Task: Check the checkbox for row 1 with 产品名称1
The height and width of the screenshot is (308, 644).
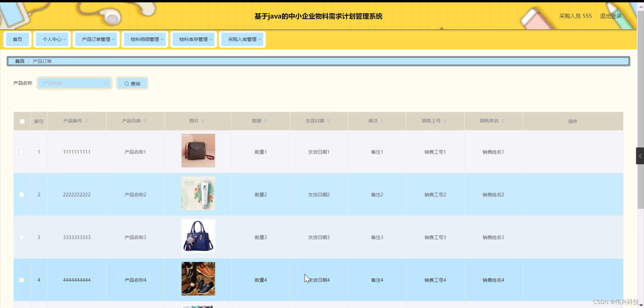Action: [22, 152]
